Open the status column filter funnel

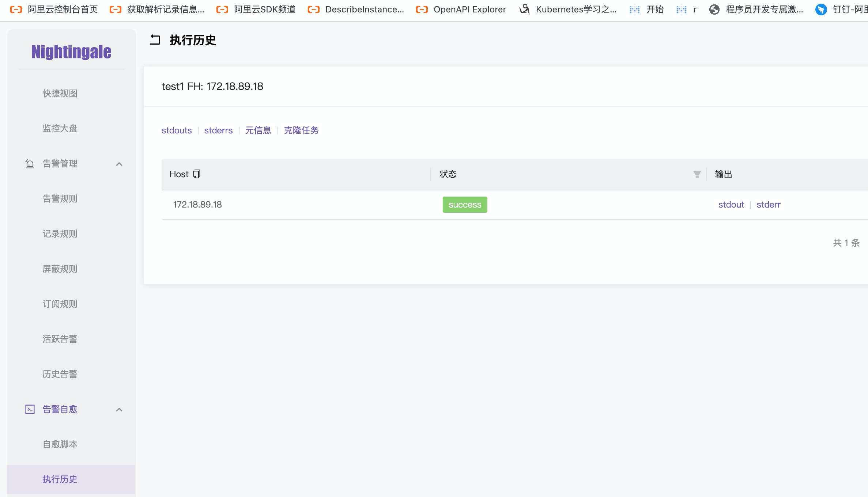697,174
